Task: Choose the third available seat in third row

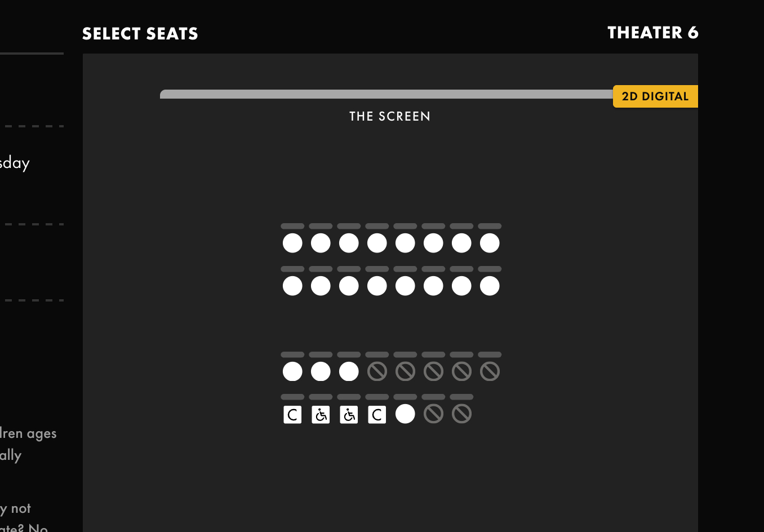Action: [349, 371]
